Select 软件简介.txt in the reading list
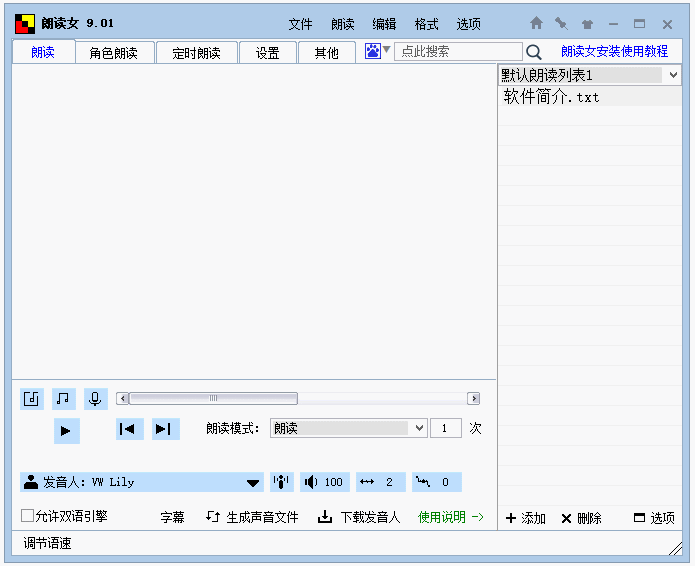 pyautogui.click(x=590, y=96)
